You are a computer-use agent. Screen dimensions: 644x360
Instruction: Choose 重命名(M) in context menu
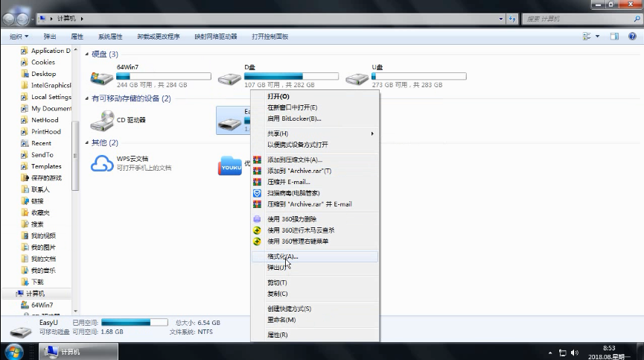click(x=315, y=320)
